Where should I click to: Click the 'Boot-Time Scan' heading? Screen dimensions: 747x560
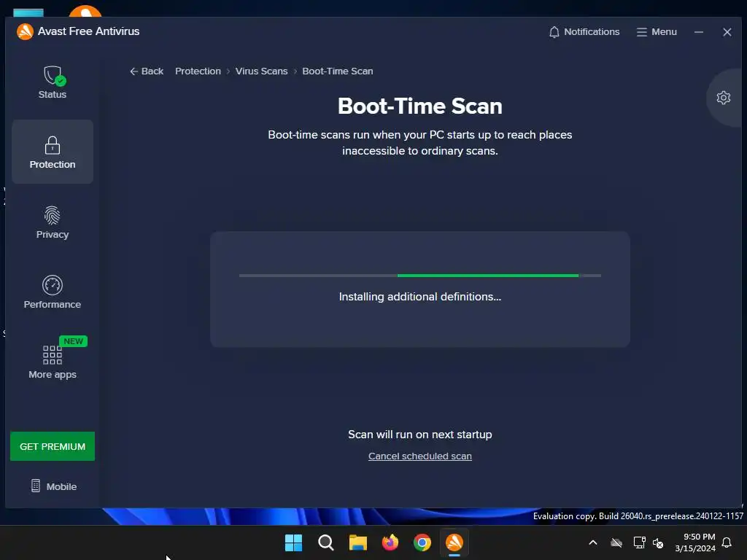pyautogui.click(x=419, y=106)
